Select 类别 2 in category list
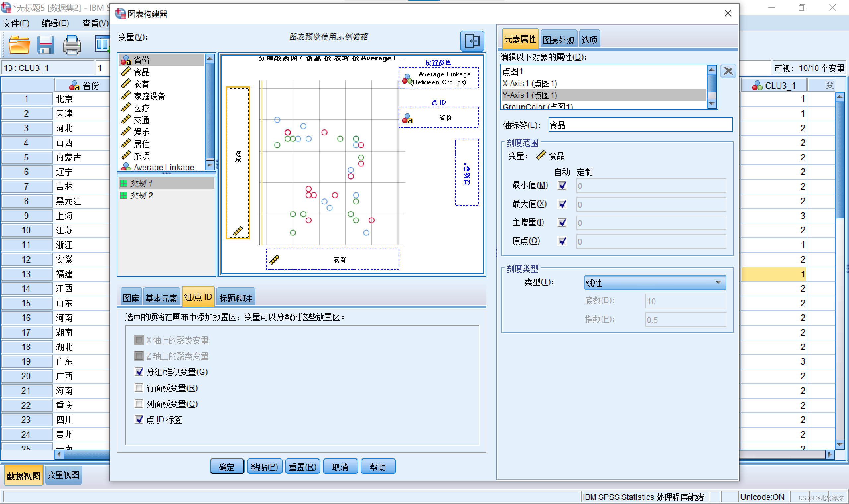 [166, 195]
